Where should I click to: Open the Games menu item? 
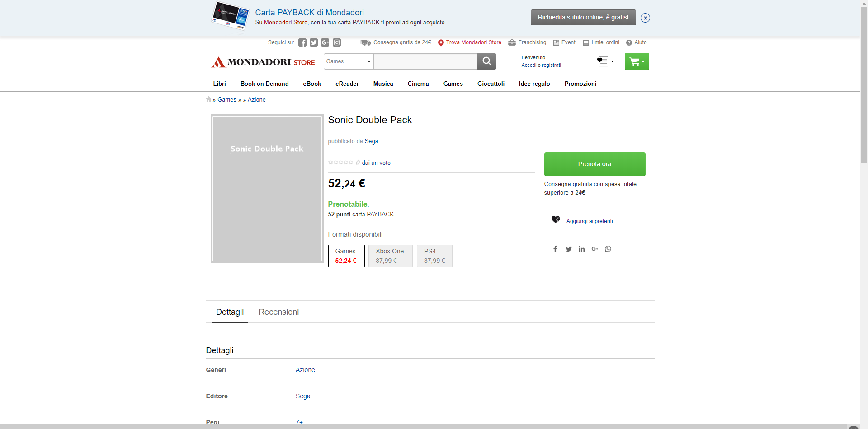pyautogui.click(x=453, y=84)
